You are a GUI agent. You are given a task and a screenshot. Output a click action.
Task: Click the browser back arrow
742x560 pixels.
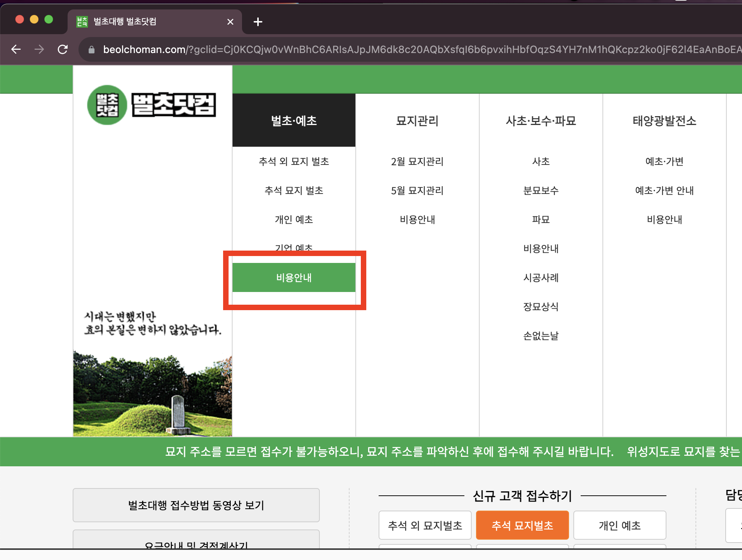[16, 49]
